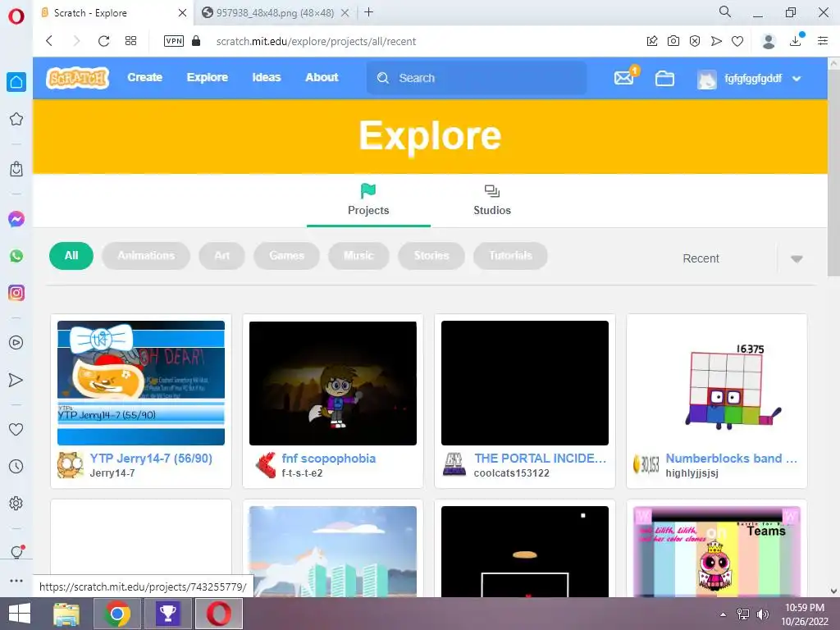Screen dimensions: 840x630
Task: Switch to 957938_48x48.png tab
Action: (x=274, y=13)
